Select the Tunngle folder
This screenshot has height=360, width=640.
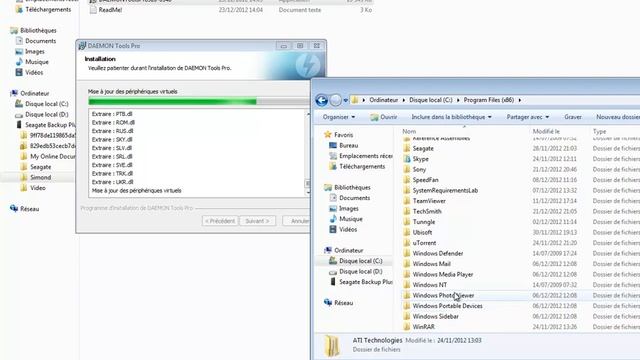pos(424,222)
